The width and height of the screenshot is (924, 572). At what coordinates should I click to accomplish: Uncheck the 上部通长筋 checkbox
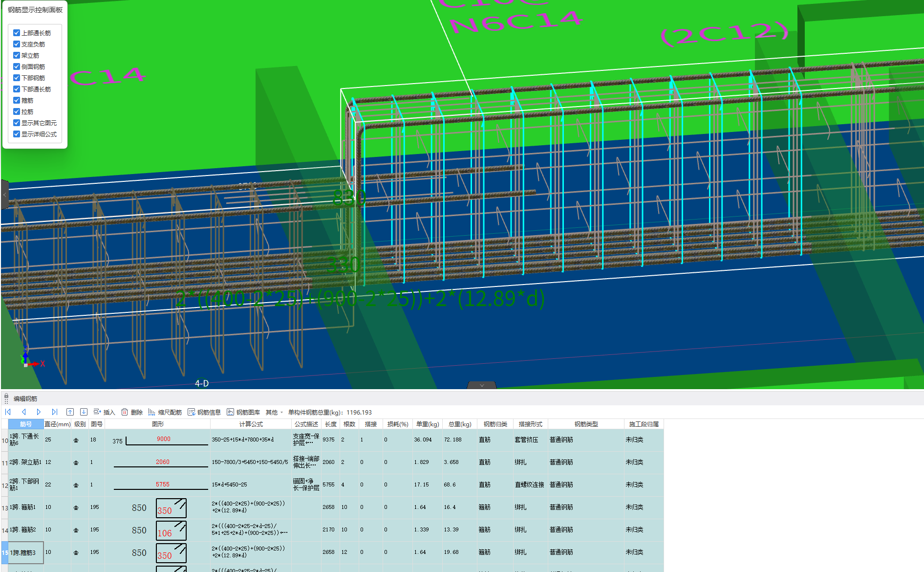coord(17,33)
